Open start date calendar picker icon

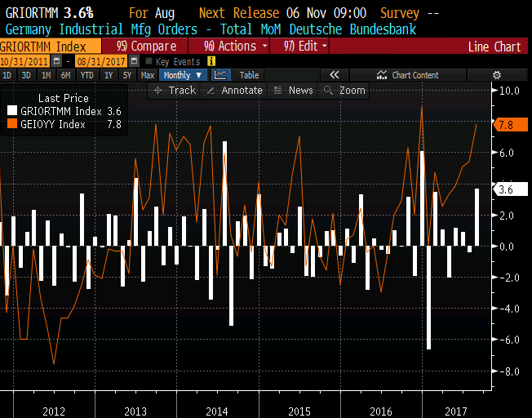56,61
